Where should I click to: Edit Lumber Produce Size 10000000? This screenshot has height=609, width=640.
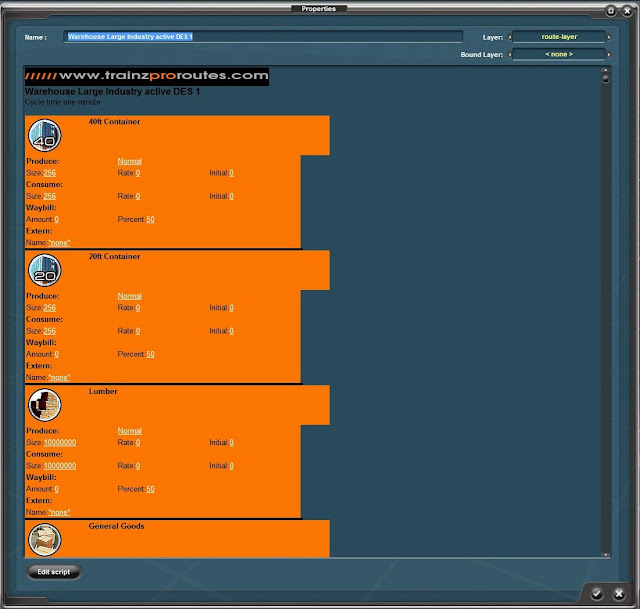coord(60,442)
